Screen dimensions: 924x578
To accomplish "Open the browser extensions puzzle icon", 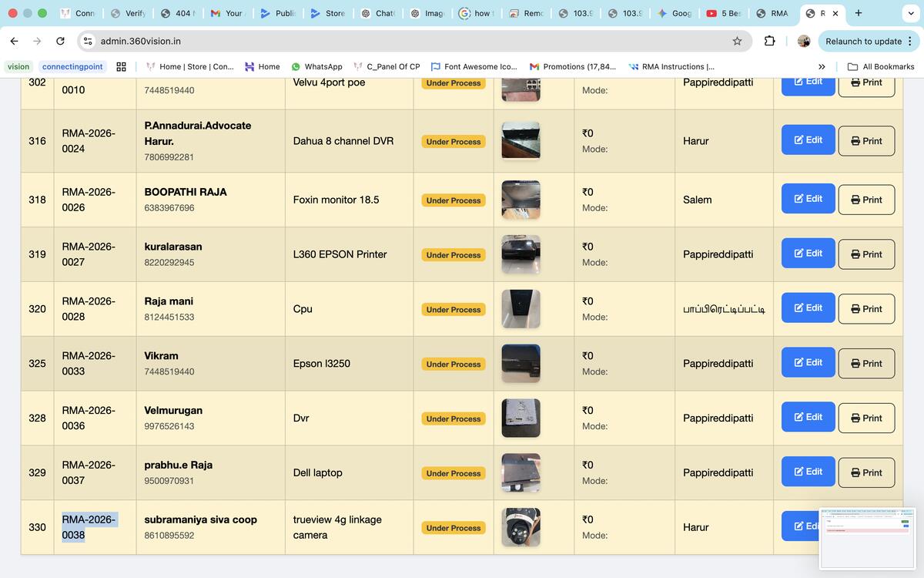I will [x=769, y=41].
